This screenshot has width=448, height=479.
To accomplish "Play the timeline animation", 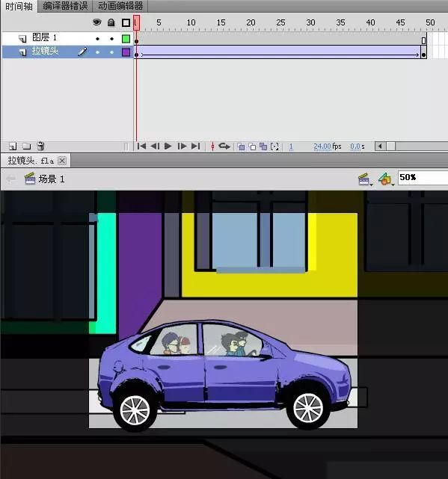I will coord(168,146).
